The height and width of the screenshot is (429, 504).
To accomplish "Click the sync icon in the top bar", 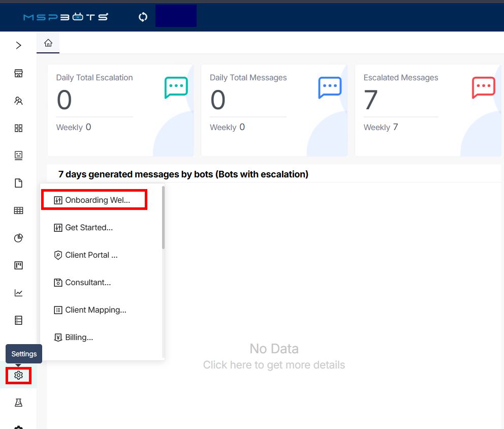I will pos(142,16).
